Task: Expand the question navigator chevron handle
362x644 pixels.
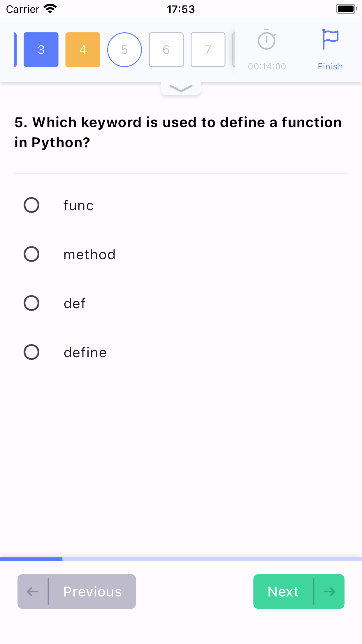Action: tap(181, 88)
